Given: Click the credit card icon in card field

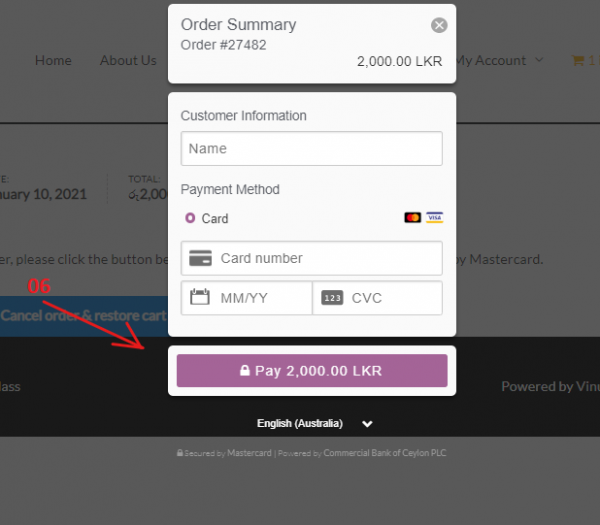Looking at the screenshot, I should [x=200, y=258].
